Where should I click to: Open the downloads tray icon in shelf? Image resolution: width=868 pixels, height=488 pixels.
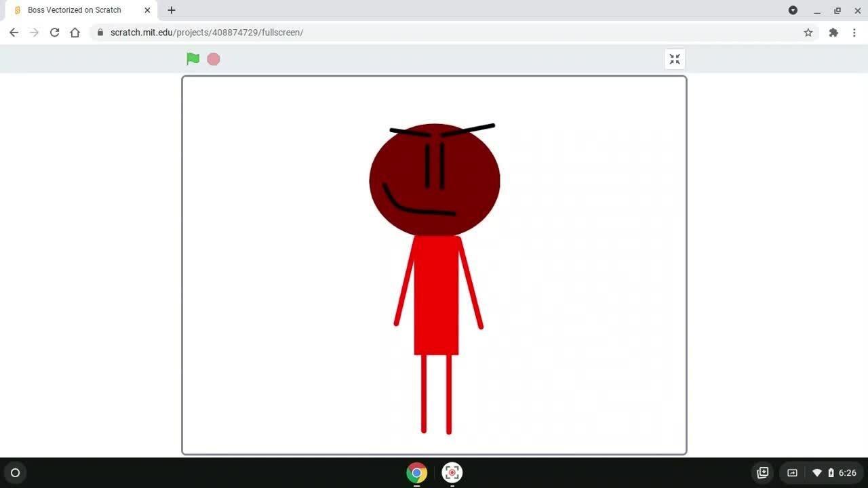click(763, 473)
